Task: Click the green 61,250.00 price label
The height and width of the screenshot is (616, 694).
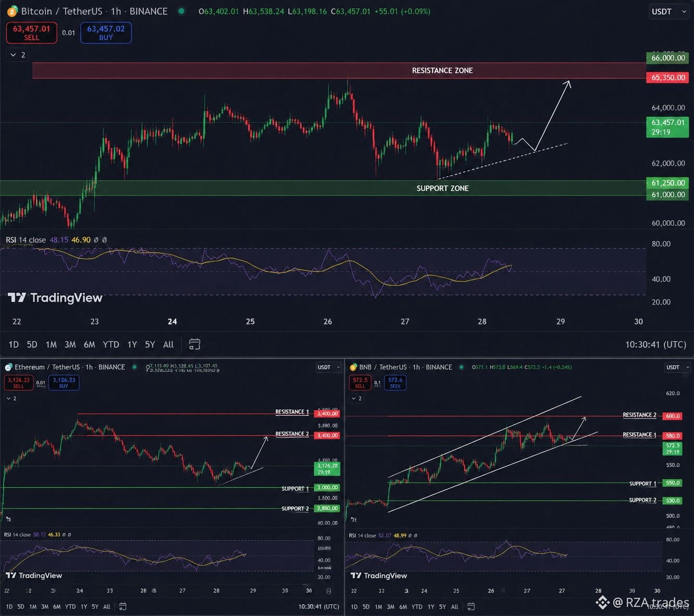Action: (x=668, y=183)
